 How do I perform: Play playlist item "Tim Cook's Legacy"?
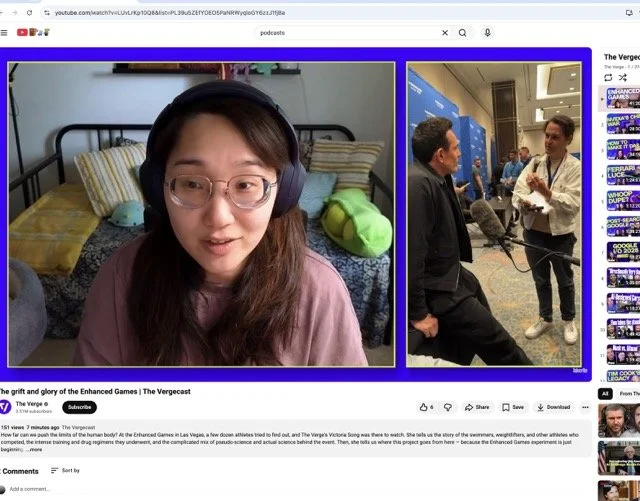623,376
